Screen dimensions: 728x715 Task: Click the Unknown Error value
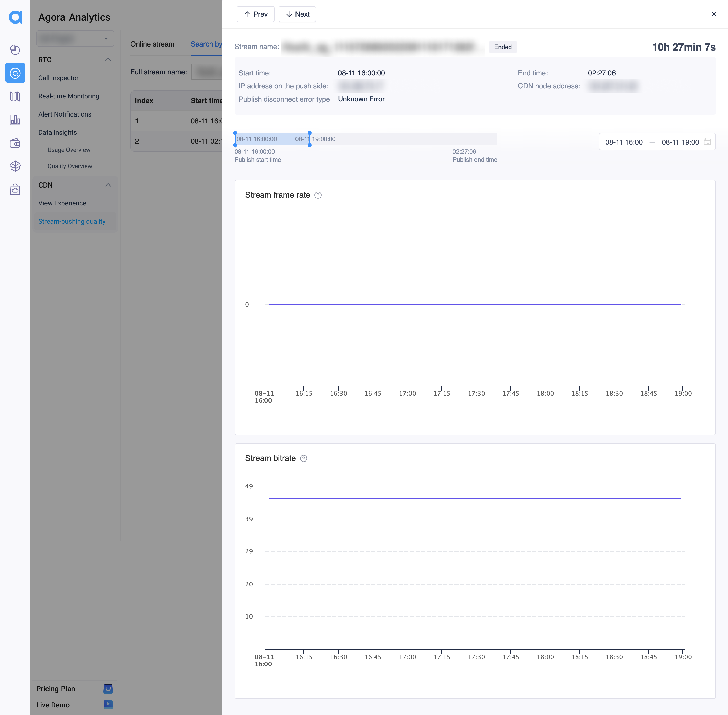tap(361, 99)
